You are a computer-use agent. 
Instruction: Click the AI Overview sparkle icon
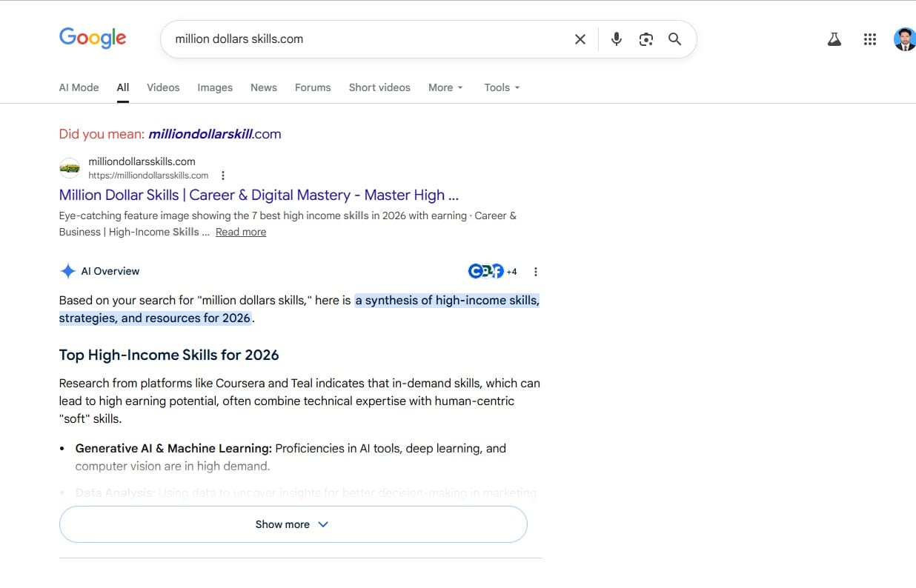pyautogui.click(x=67, y=271)
